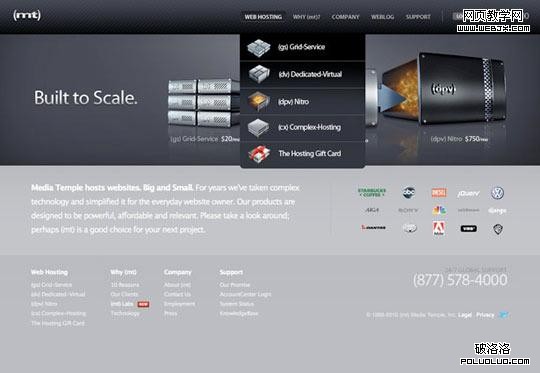Open the Our Promise footer link

tap(235, 285)
